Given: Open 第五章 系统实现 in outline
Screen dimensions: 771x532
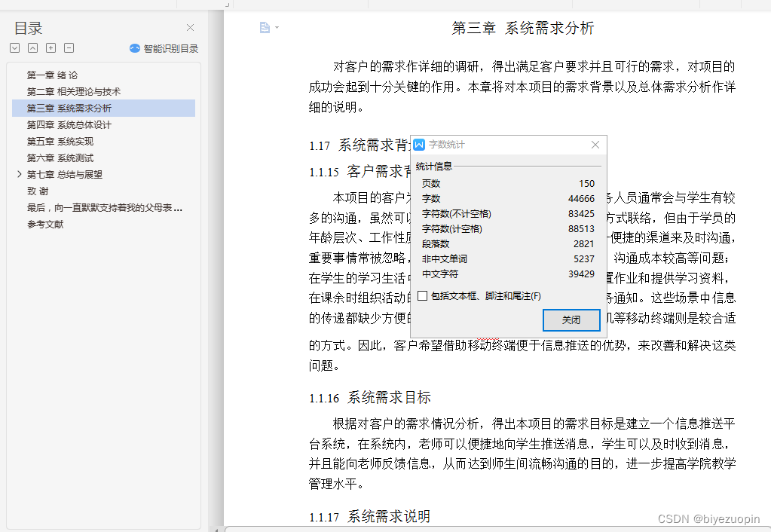Looking at the screenshot, I should (x=60, y=142).
